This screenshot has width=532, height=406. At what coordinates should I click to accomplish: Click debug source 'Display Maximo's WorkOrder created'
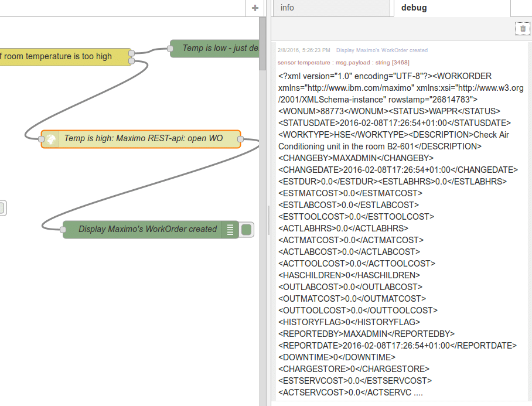(381, 50)
